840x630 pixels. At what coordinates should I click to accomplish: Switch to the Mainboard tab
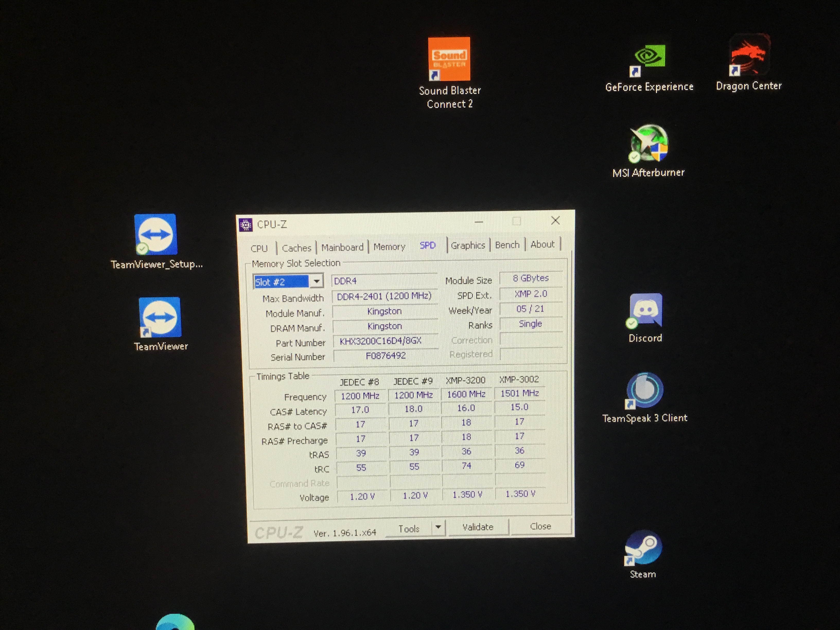(x=342, y=248)
